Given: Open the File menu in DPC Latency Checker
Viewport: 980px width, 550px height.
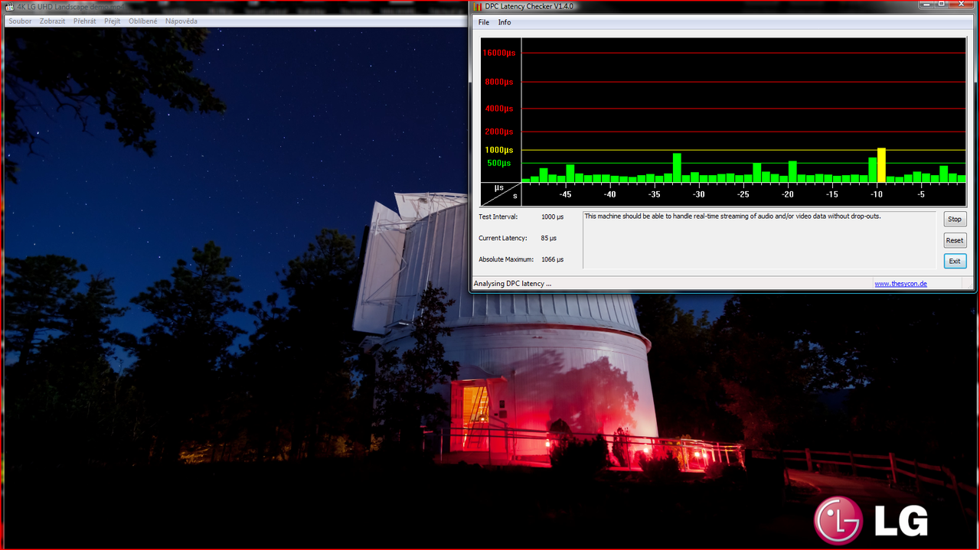Looking at the screenshot, I should tap(484, 22).
